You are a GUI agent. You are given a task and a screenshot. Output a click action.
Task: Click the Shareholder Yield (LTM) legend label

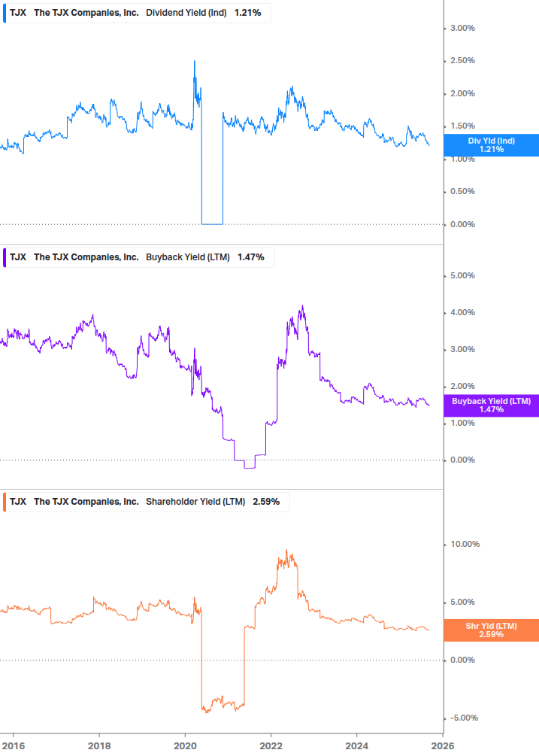pyautogui.click(x=195, y=502)
